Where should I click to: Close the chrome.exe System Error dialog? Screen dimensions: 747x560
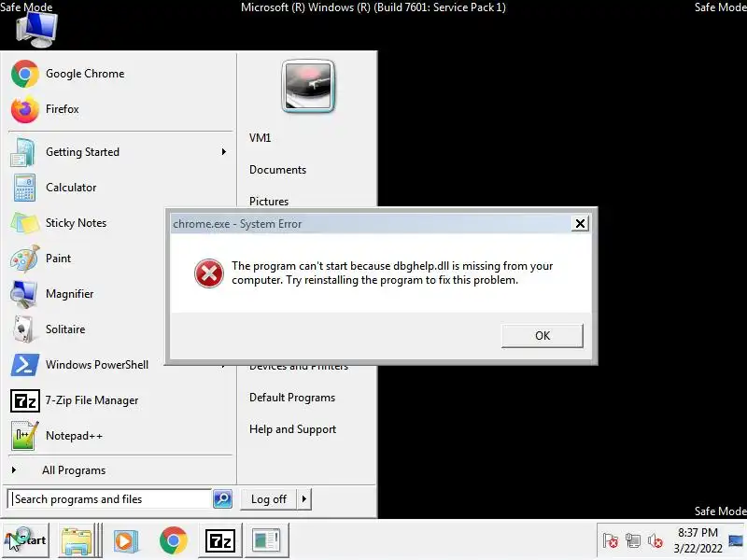click(580, 223)
